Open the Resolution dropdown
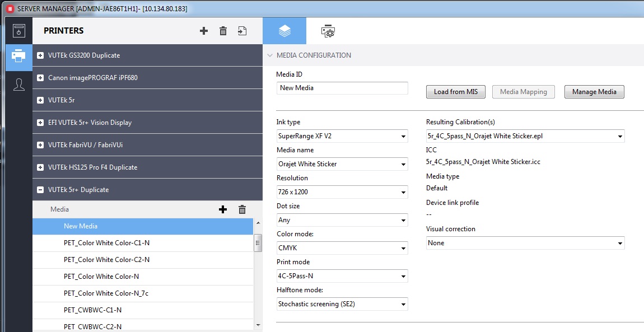The height and width of the screenshot is (332, 644). tap(342, 192)
